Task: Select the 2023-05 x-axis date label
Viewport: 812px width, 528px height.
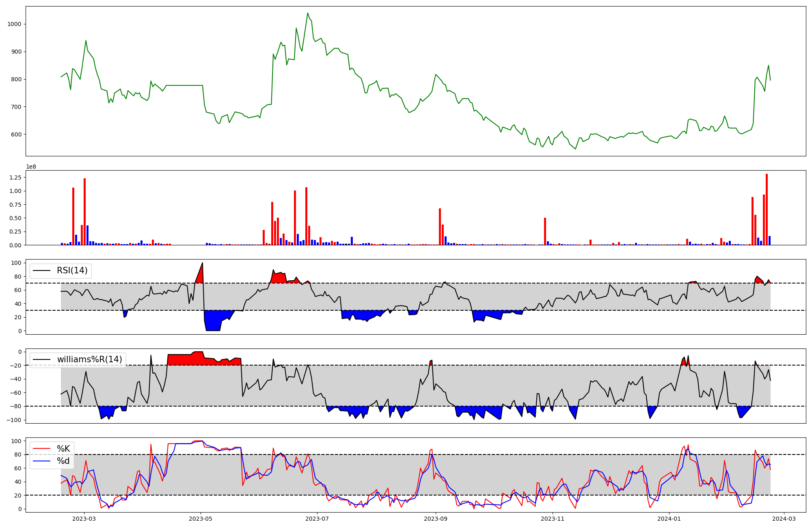Action: (x=201, y=519)
